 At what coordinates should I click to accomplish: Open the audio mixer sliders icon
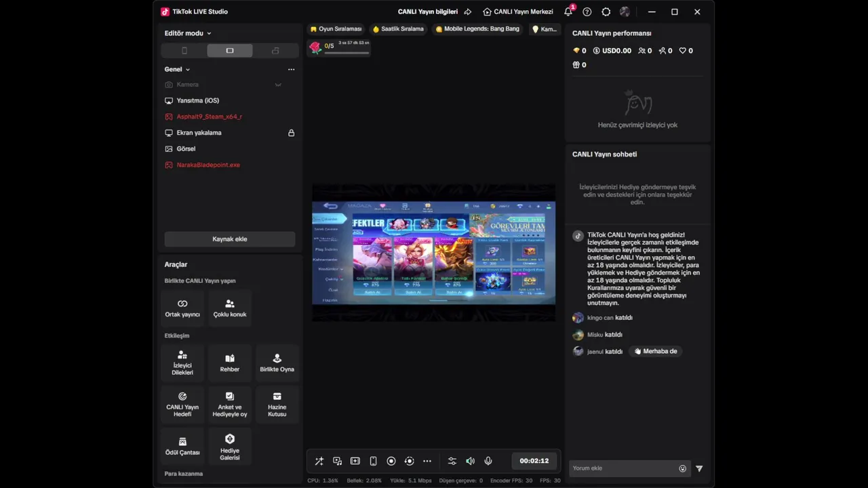(x=452, y=461)
